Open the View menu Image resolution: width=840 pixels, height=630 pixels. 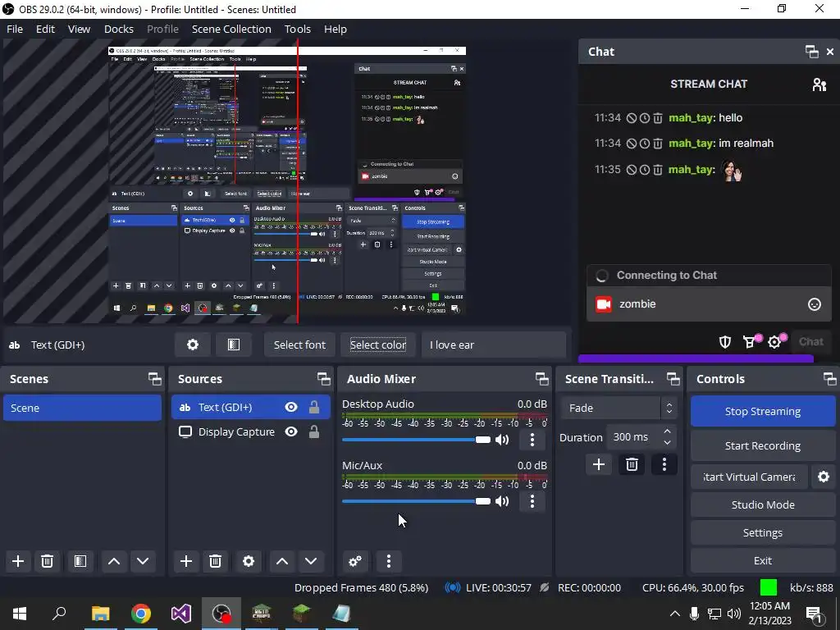point(79,30)
